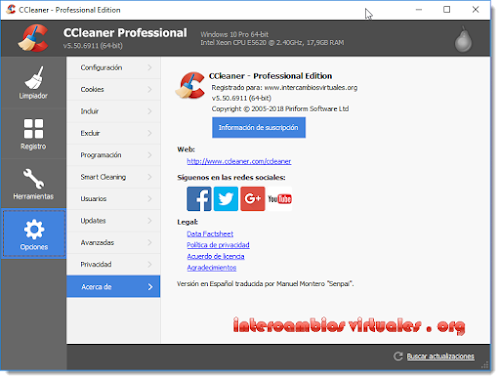Click the Registrado para text line
This screenshot has height=380, width=500.
pyautogui.click(x=284, y=88)
